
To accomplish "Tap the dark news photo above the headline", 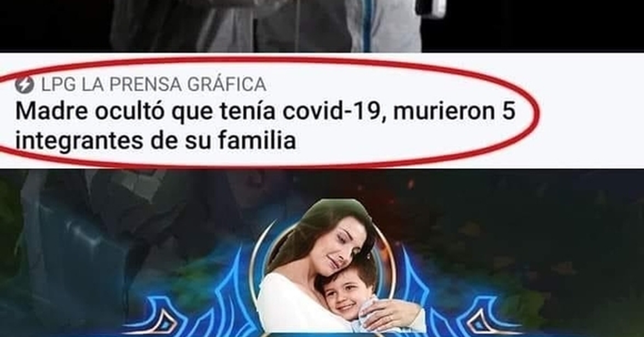I will (322, 26).
